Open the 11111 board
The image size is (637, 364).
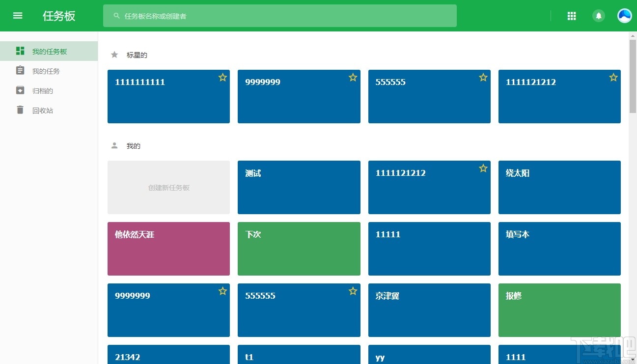[x=429, y=249]
